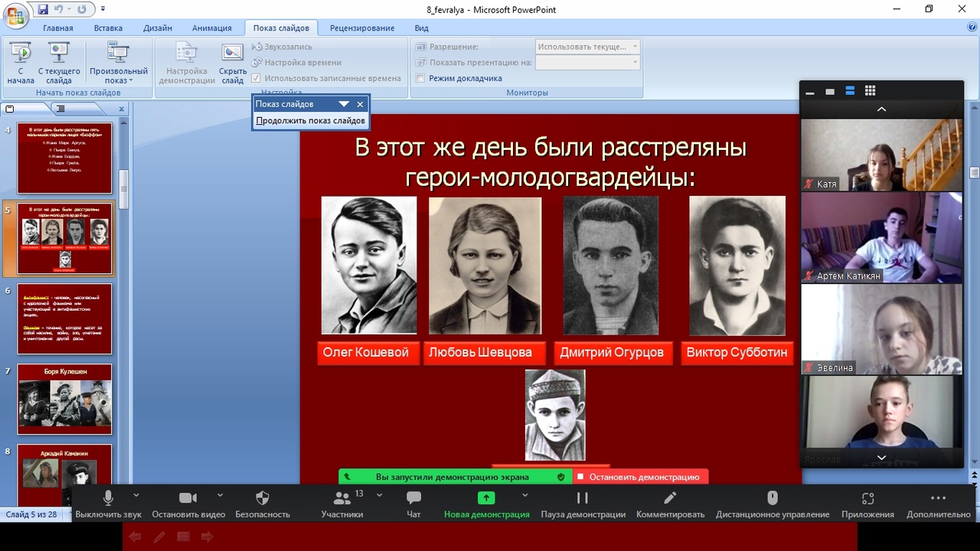Save the presentation from Quick Access toolbar
This screenshot has width=980, height=551.
[x=43, y=10]
